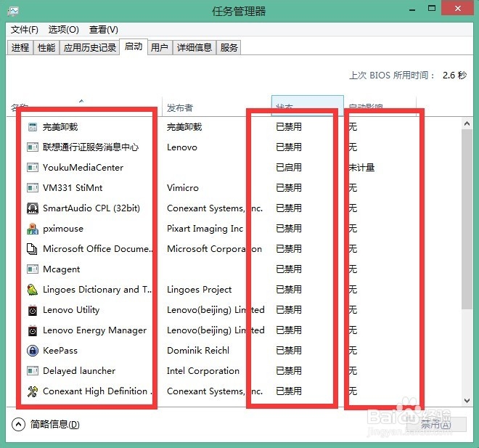
Task: Click the 联想通行证服务消息中心 entry name
Action: [91, 147]
